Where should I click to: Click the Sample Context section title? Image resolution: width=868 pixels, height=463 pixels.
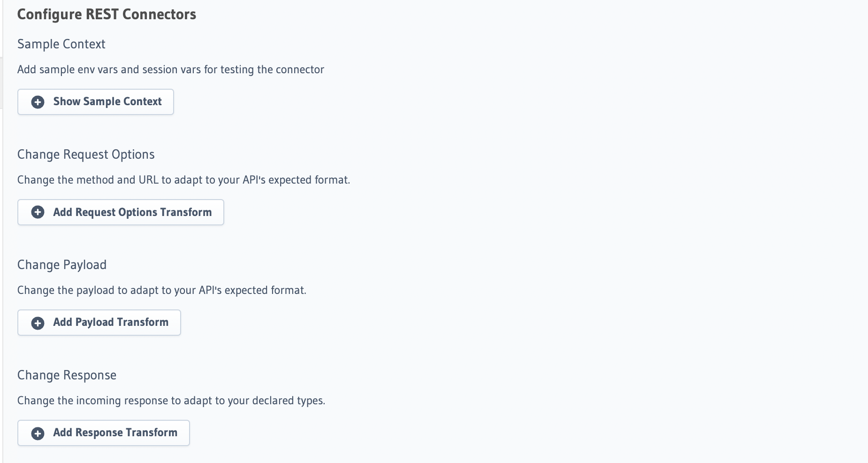(x=61, y=44)
